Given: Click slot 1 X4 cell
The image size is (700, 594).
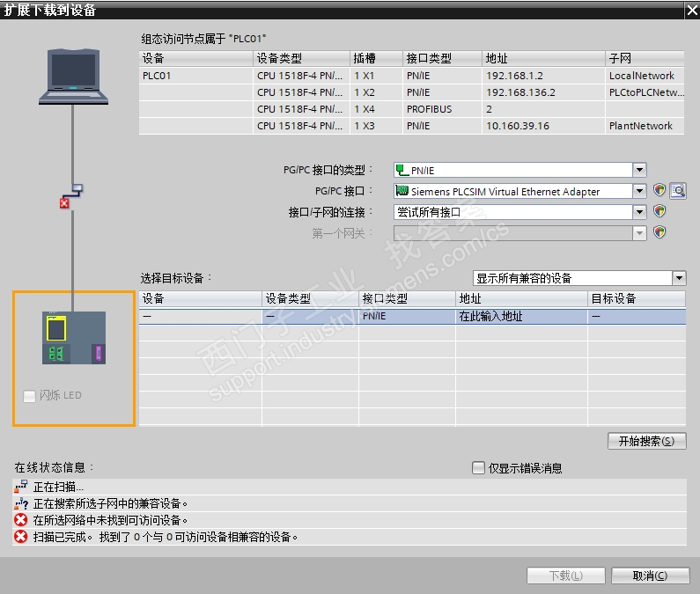Looking at the screenshot, I should [x=376, y=109].
